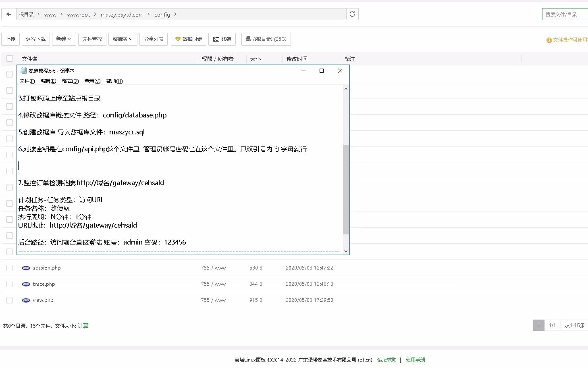Click view.php file name

point(43,300)
